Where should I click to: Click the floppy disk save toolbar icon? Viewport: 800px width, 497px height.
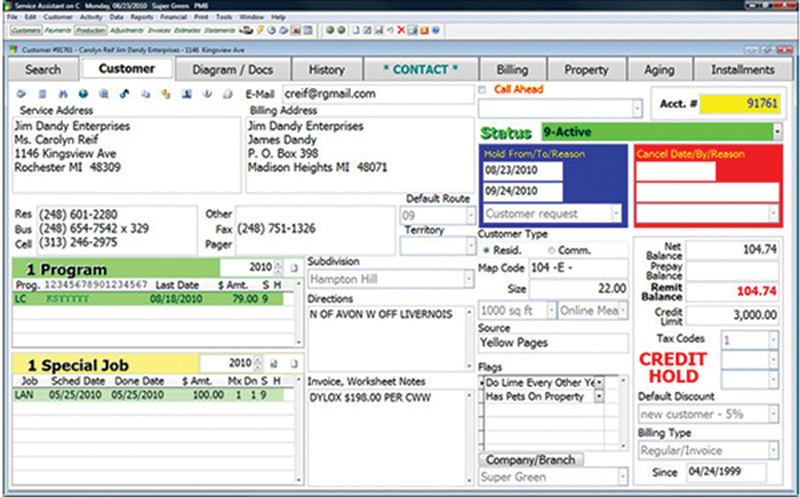click(379, 31)
